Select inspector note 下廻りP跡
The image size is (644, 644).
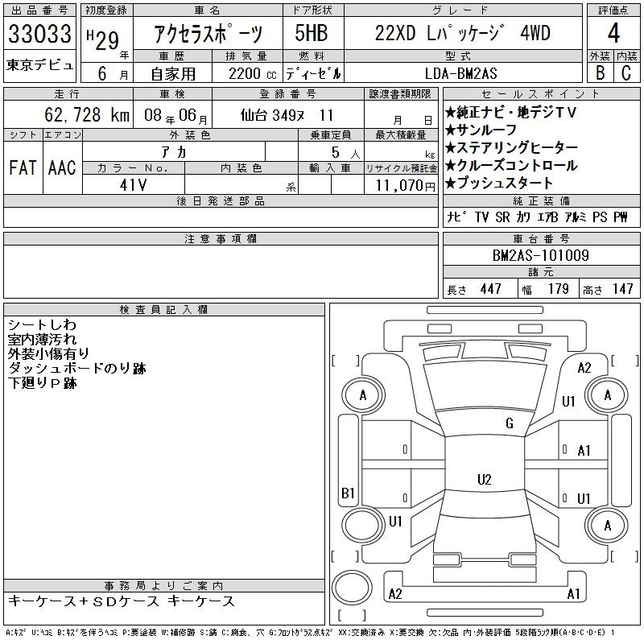43,383
